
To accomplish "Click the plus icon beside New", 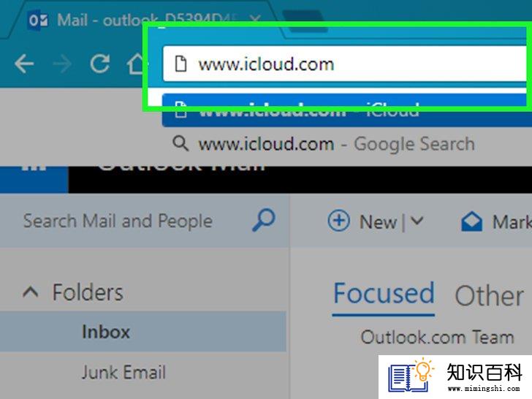I will [338, 221].
